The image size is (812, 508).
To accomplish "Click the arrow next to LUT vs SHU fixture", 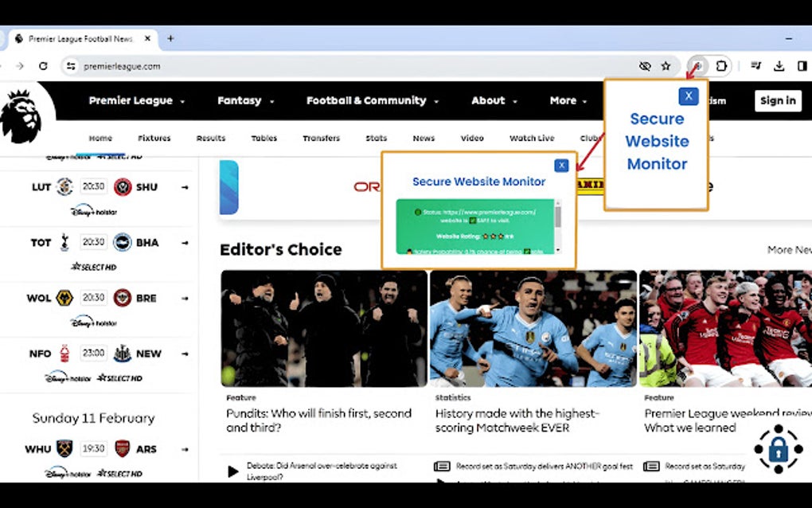I will pyautogui.click(x=185, y=186).
